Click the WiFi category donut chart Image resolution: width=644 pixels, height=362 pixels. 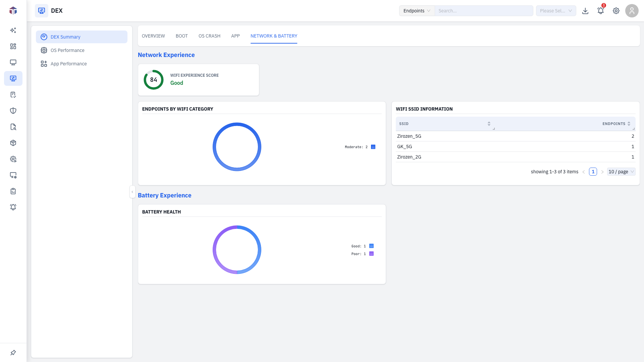coord(237,147)
